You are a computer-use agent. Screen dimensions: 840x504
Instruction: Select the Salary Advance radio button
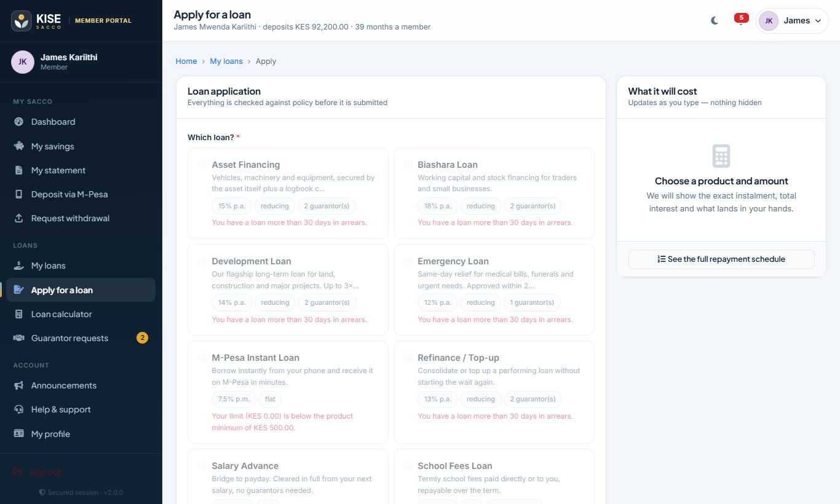point(202,466)
